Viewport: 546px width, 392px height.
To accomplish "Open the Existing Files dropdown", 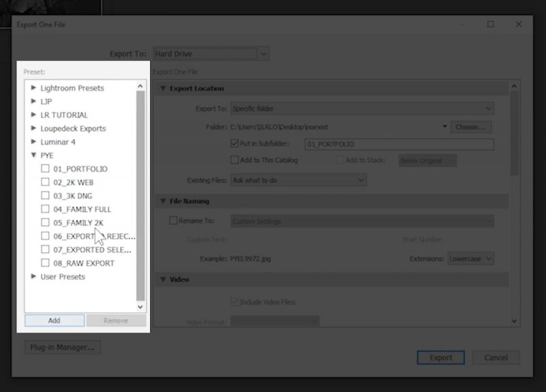I will click(298, 180).
